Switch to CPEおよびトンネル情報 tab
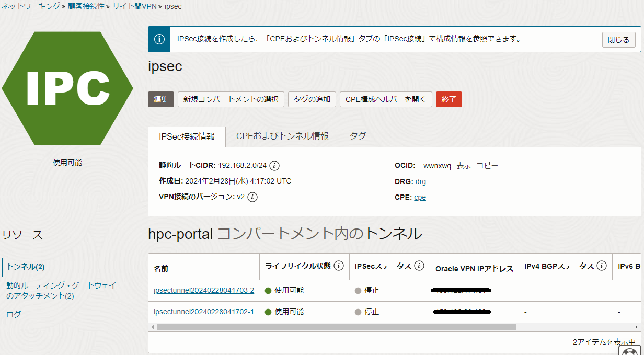 point(282,136)
